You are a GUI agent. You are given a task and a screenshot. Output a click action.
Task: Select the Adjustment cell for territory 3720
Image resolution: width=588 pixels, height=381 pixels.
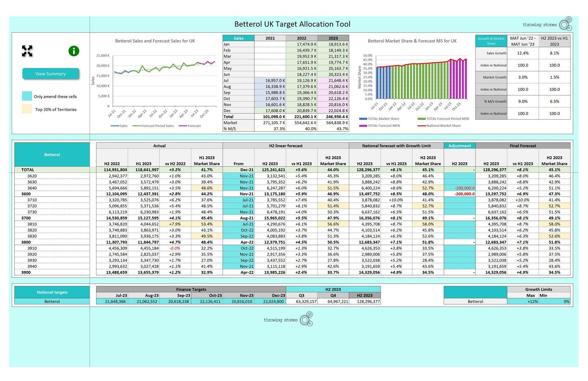coord(460,206)
